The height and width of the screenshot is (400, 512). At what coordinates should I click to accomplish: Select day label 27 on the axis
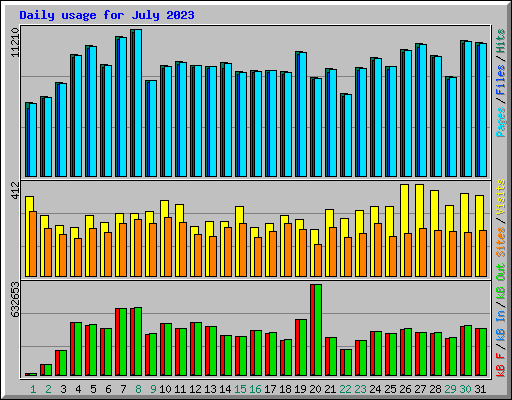[420, 389]
